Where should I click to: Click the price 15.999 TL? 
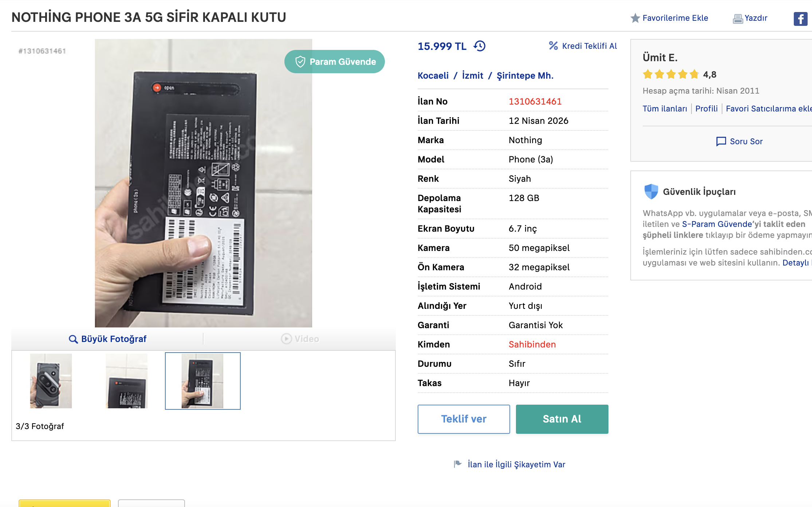pos(442,46)
